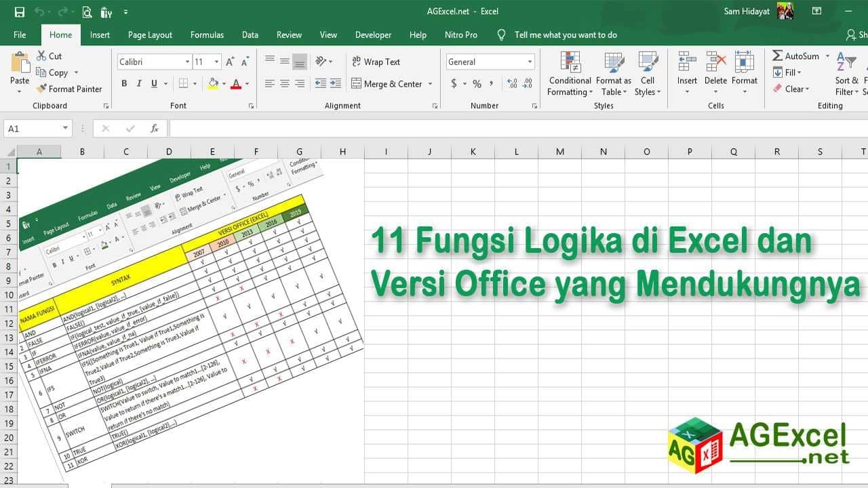
Task: Switch to the Formulas tab
Action: click(207, 35)
